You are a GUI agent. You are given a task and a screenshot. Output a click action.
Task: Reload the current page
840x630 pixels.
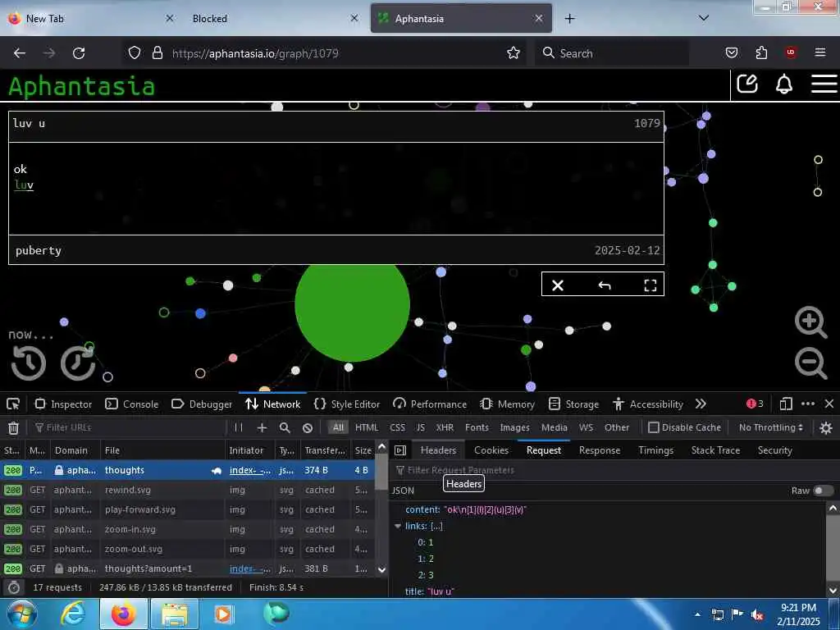coord(79,53)
